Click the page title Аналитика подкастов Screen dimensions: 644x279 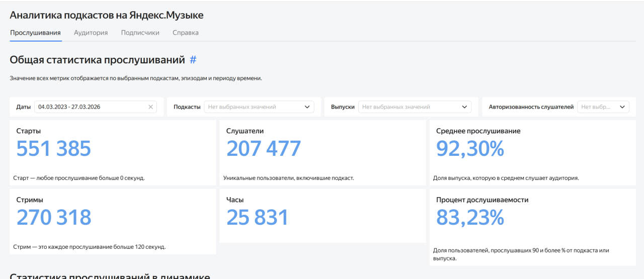coord(107,15)
